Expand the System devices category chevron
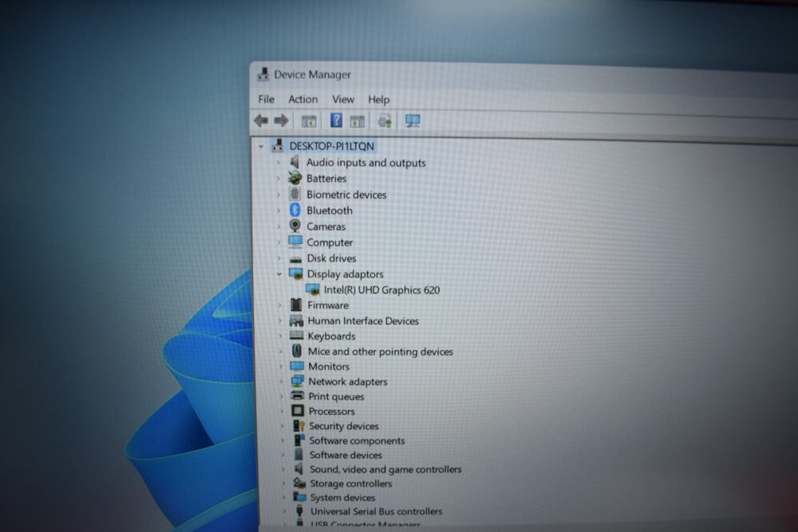Image resolution: width=798 pixels, height=532 pixels. click(284, 498)
